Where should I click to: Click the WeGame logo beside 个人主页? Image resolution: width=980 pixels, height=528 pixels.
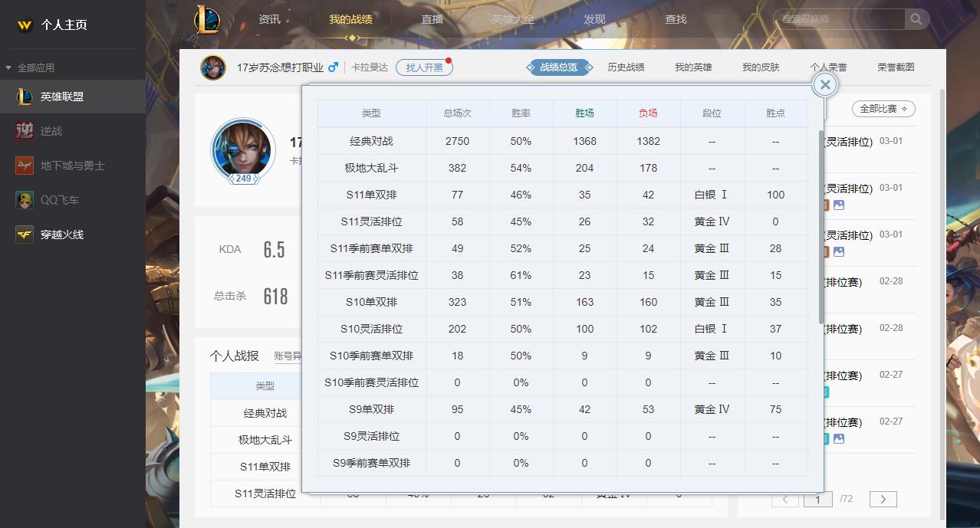pyautogui.click(x=25, y=25)
